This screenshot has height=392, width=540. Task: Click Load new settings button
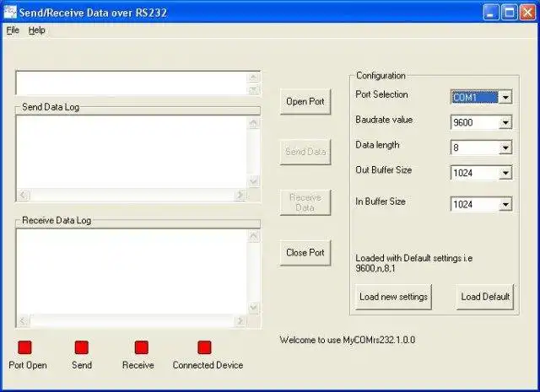coord(393,297)
